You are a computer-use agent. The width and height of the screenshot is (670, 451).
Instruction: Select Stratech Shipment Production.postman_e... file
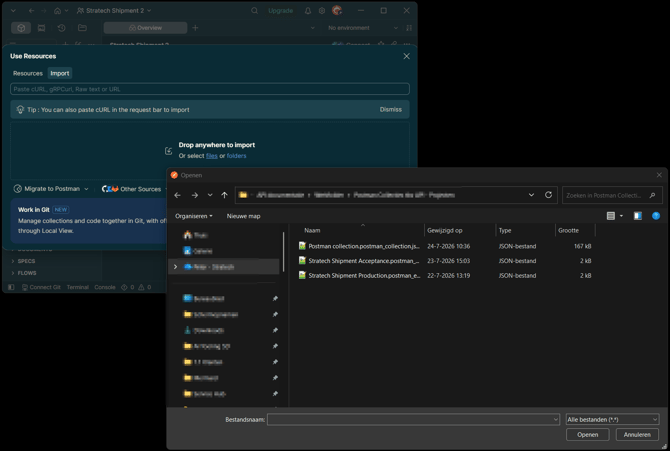point(364,276)
